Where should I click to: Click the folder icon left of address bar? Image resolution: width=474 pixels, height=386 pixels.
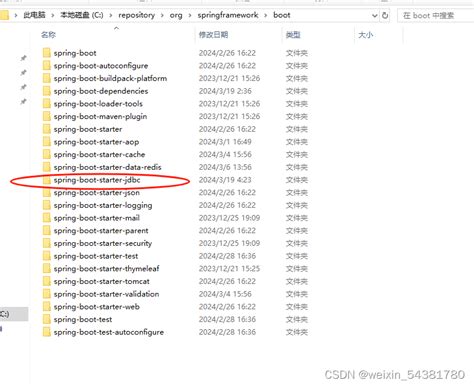point(4,15)
